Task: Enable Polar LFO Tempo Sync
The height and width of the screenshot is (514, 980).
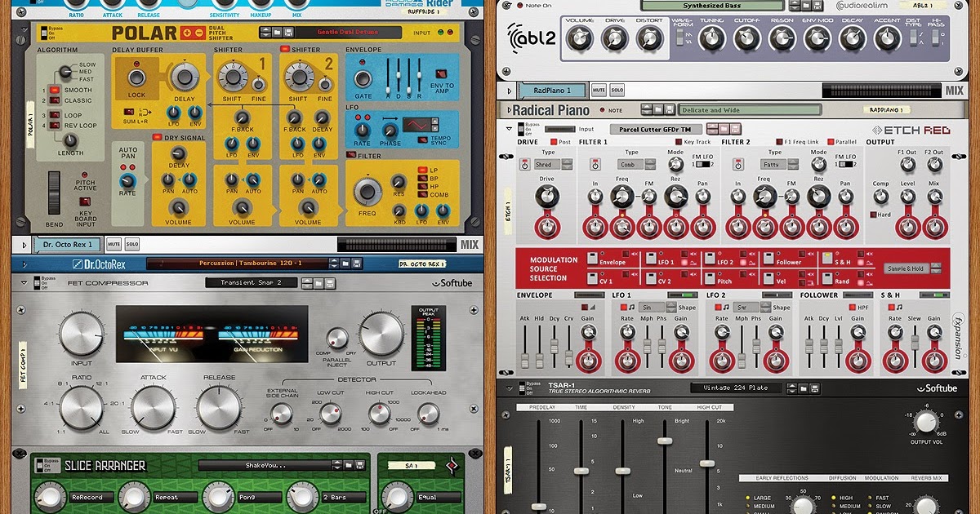Action: pyautogui.click(x=423, y=140)
